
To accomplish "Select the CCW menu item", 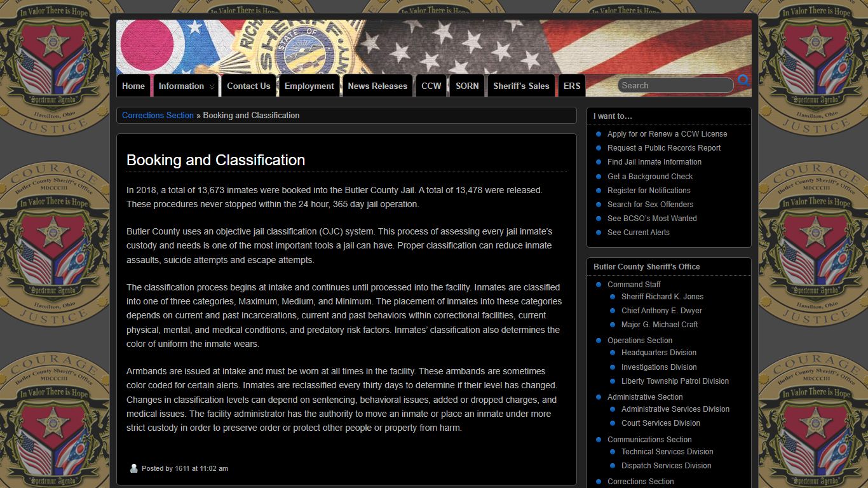I will click(431, 86).
